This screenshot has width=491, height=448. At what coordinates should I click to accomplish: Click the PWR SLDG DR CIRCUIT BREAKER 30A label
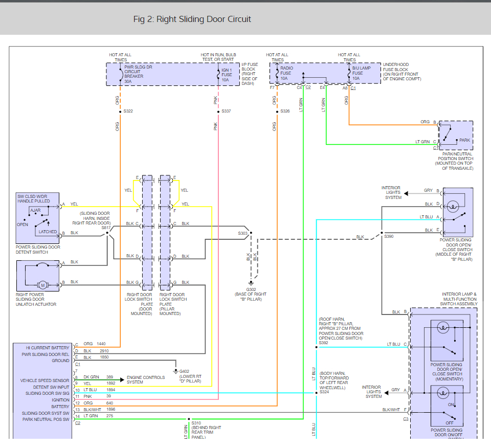pyautogui.click(x=138, y=74)
